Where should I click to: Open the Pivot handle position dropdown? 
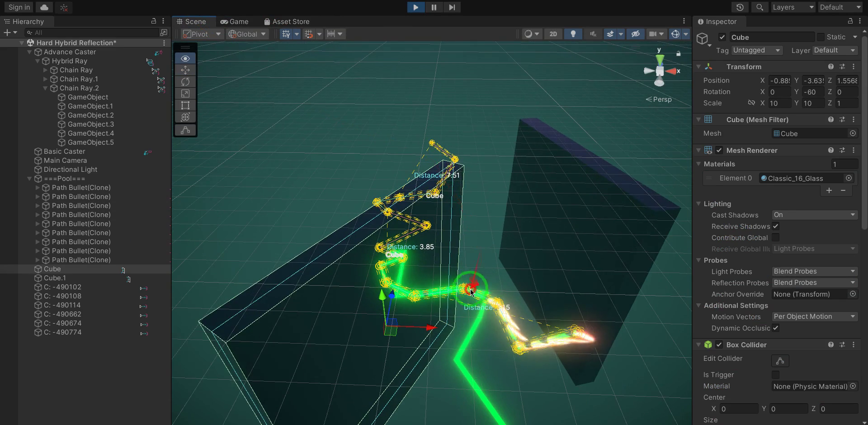click(202, 34)
